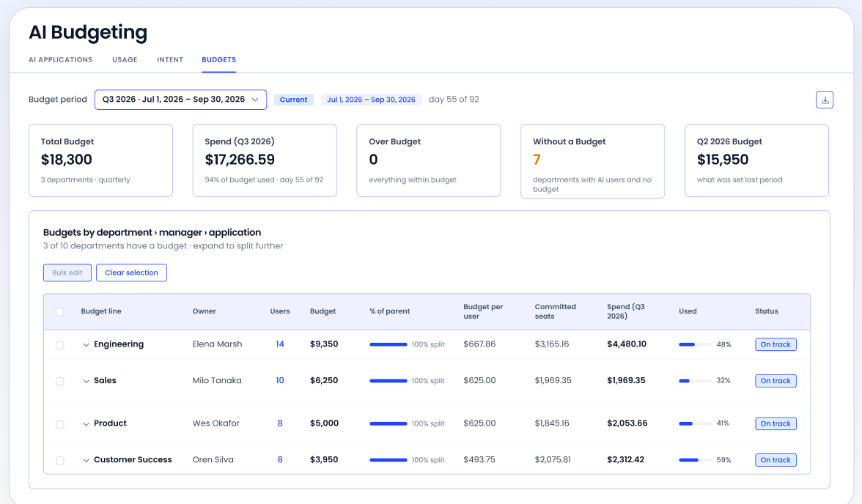Open the Budget period dropdown
The height and width of the screenshot is (504, 862).
(x=180, y=100)
